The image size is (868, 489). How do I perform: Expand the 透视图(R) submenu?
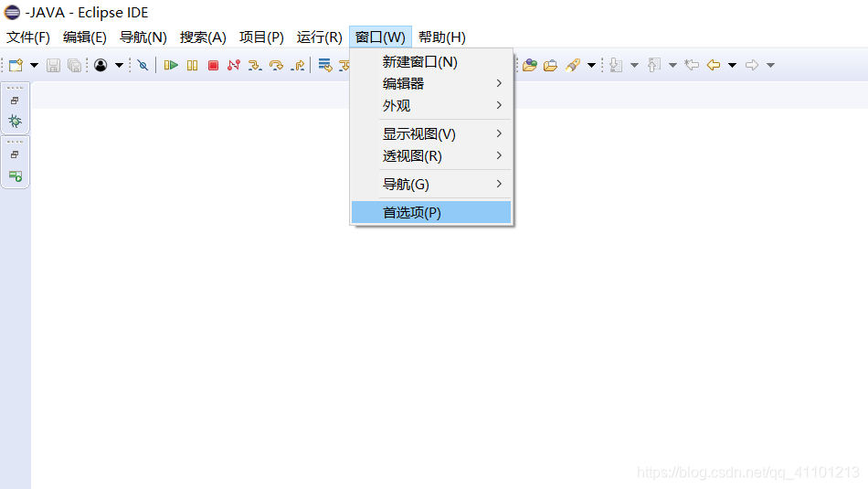[431, 156]
